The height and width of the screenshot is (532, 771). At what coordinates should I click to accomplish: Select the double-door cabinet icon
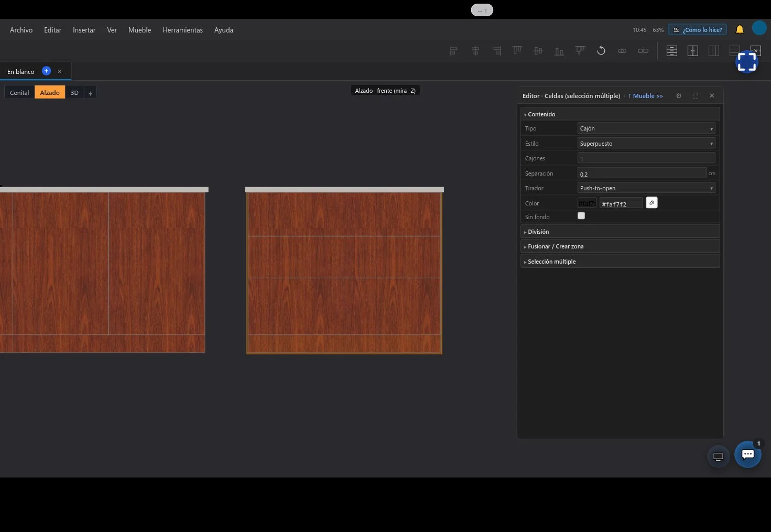(x=693, y=51)
